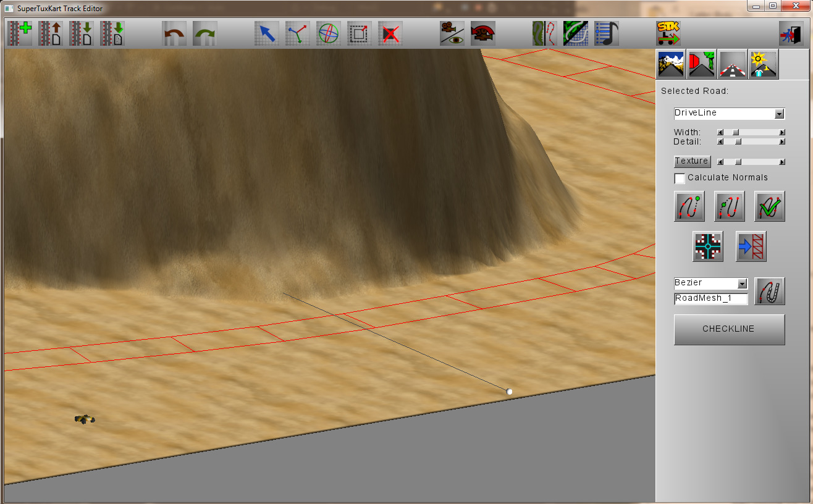The width and height of the screenshot is (813, 504).
Task: Switch to the road panel tab
Action: coord(733,64)
